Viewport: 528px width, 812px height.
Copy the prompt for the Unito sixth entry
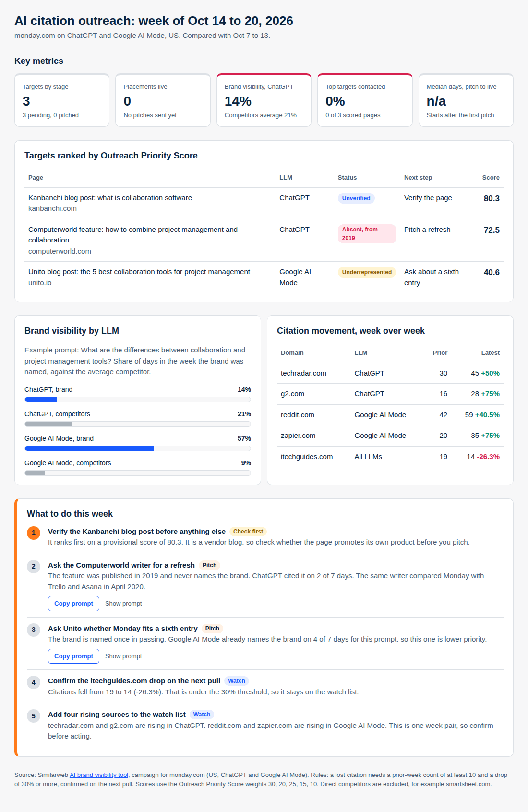click(73, 656)
